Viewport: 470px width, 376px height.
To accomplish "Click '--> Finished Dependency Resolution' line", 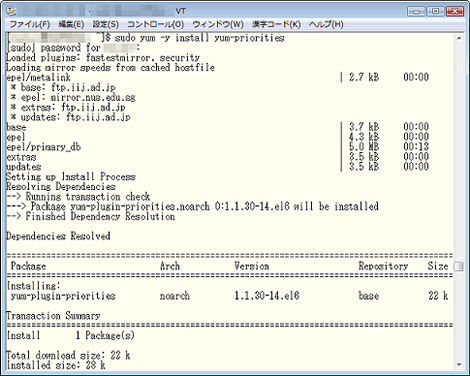I will [90, 217].
